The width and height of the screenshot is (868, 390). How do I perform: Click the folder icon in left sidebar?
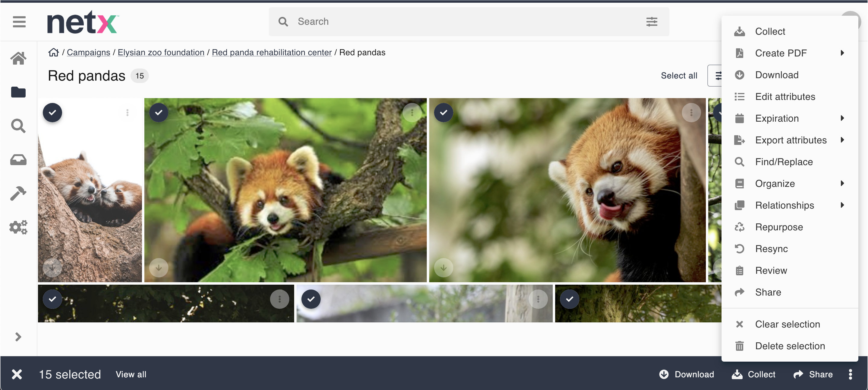[x=18, y=92]
